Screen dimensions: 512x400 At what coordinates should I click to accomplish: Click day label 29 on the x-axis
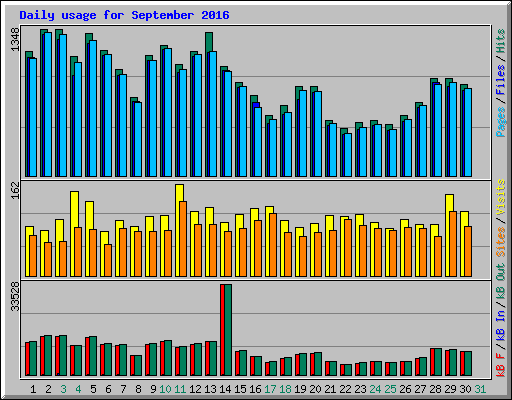pyautogui.click(x=450, y=389)
